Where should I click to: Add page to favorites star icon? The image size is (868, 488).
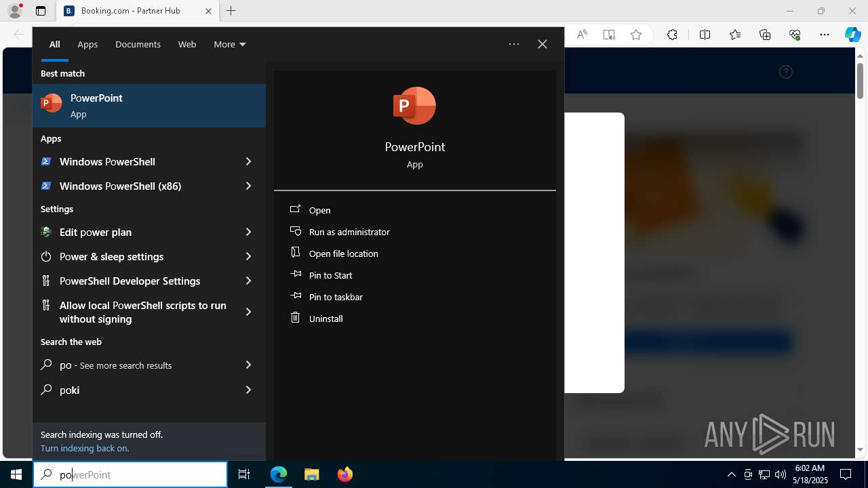tap(636, 35)
